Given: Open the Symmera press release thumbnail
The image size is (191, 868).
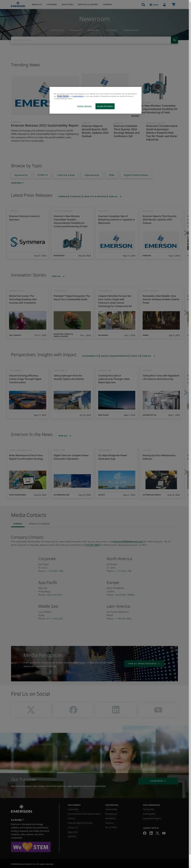Looking at the screenshot, I should click(x=28, y=242).
